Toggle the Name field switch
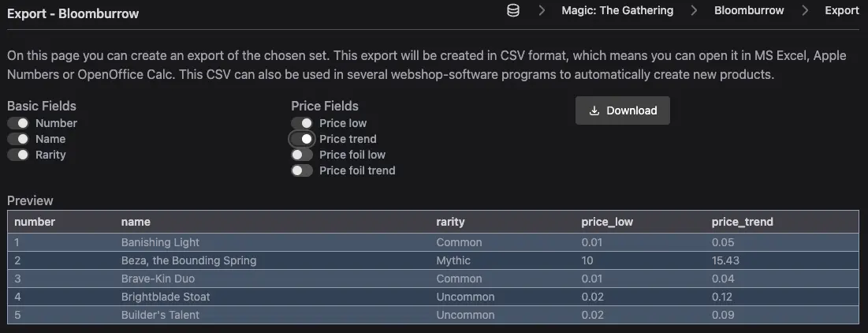Viewport: 868px width, 333px height. point(17,139)
